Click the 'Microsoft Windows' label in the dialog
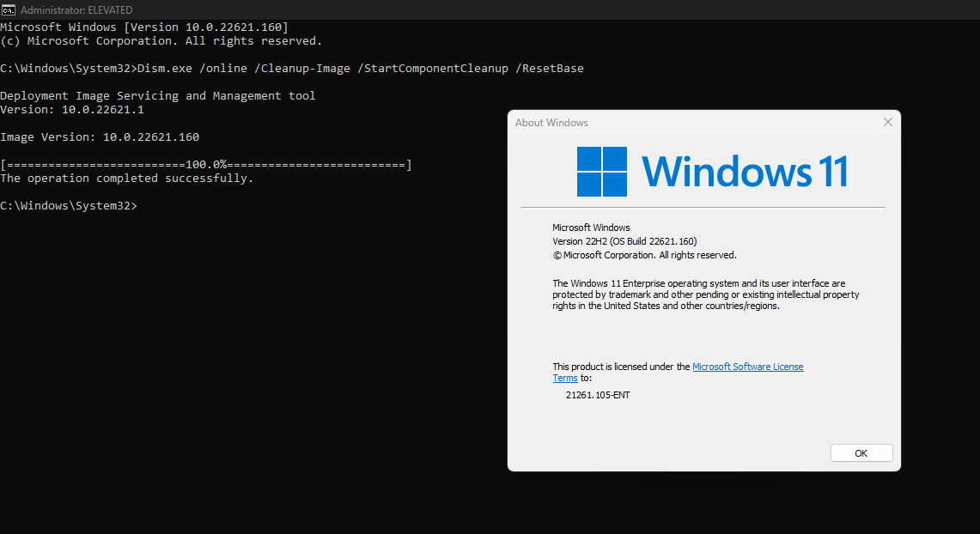The height and width of the screenshot is (534, 980). click(591, 228)
